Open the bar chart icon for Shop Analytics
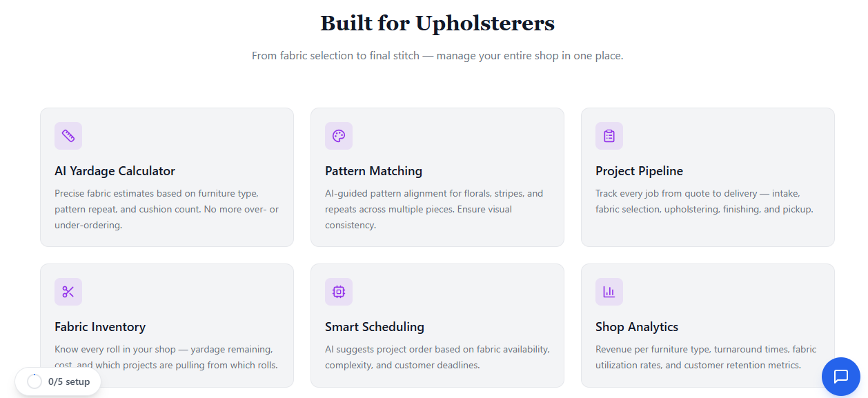This screenshot has width=868, height=398. [x=609, y=292]
